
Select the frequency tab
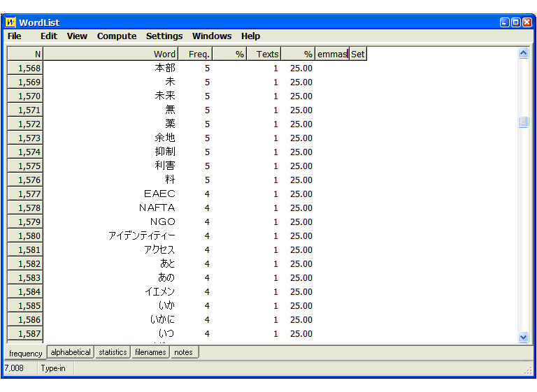pyautogui.click(x=26, y=353)
